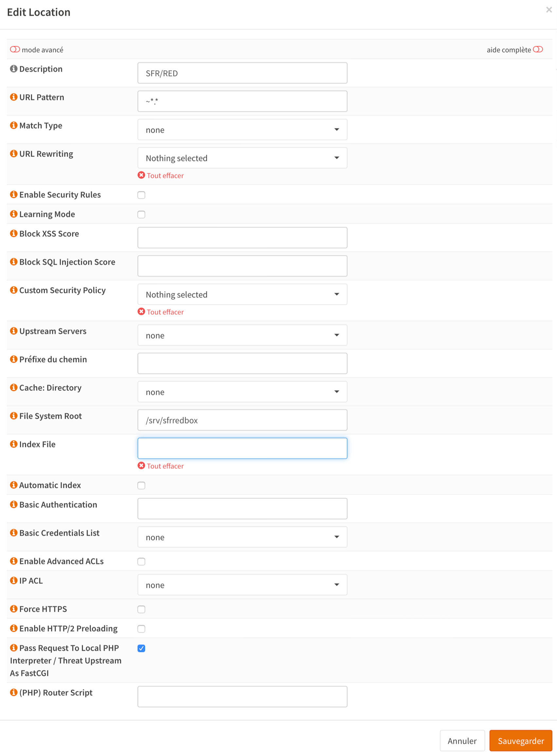Toggle the aide complète switch
Image resolution: width=557 pixels, height=756 pixels.
(538, 49)
